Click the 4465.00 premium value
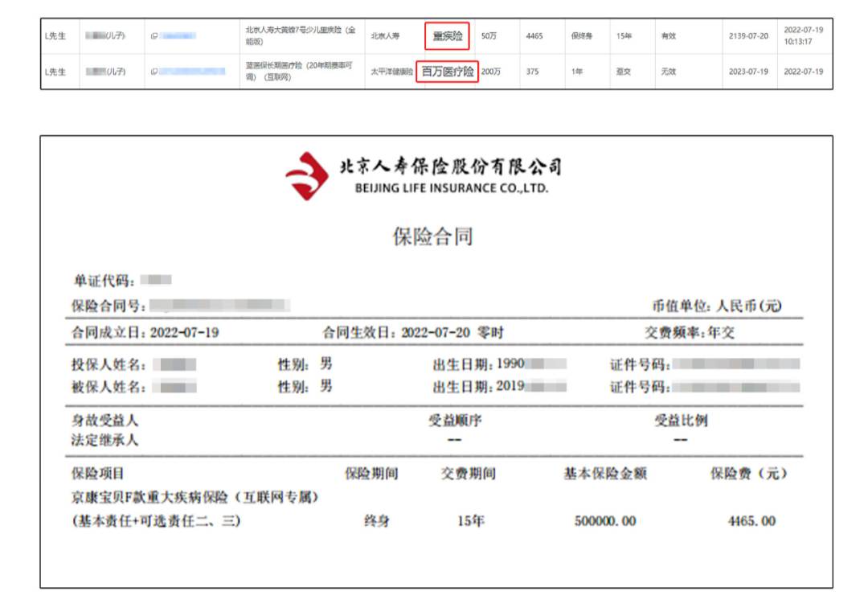 point(751,521)
